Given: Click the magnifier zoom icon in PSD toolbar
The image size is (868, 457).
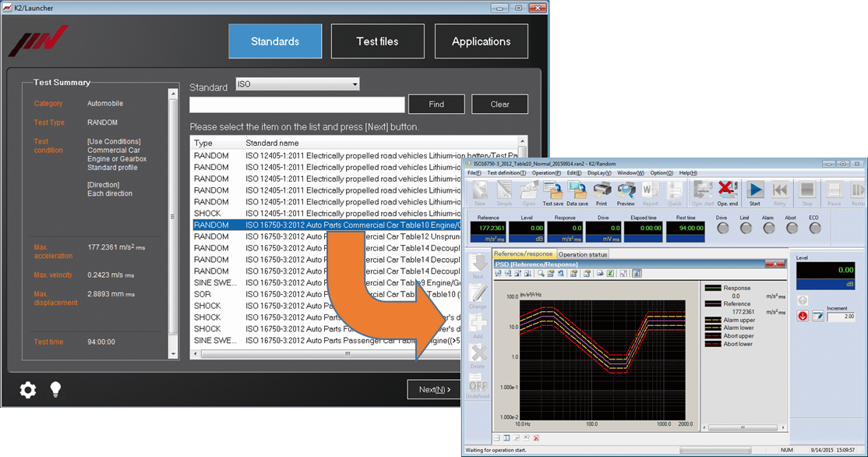Looking at the screenshot, I should point(539,274).
